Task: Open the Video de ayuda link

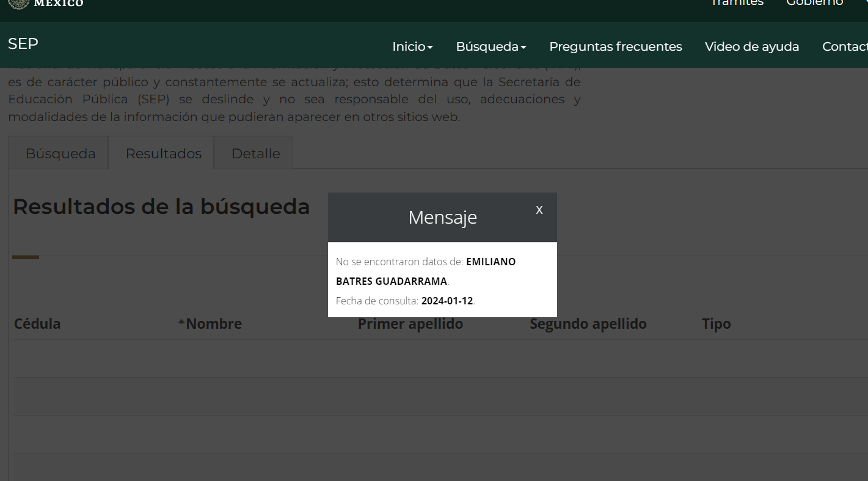Action: (751, 47)
